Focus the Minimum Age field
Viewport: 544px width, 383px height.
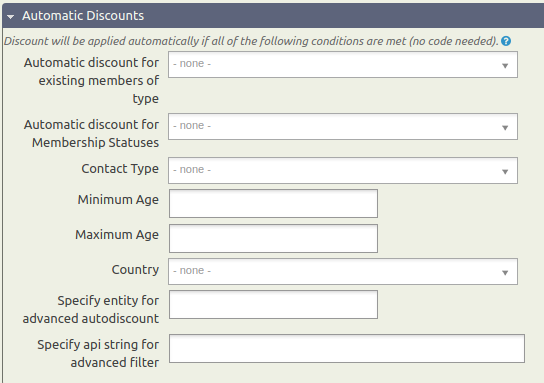pos(273,203)
